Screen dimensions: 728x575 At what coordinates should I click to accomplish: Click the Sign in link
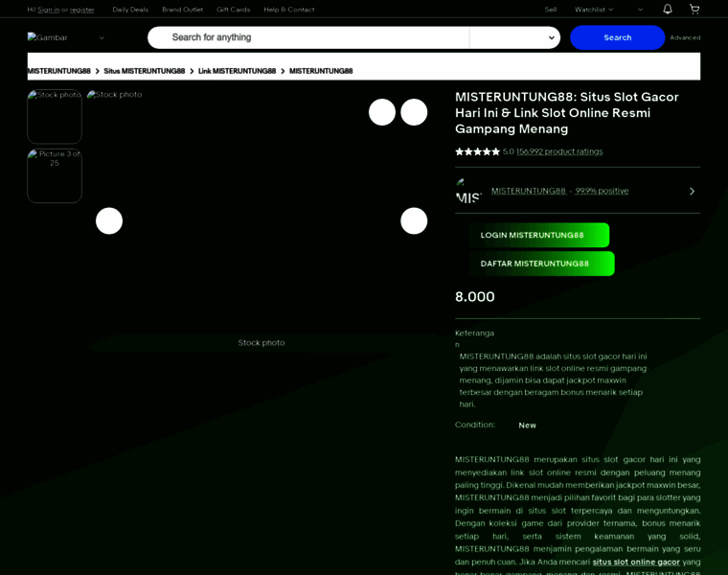tap(48, 10)
